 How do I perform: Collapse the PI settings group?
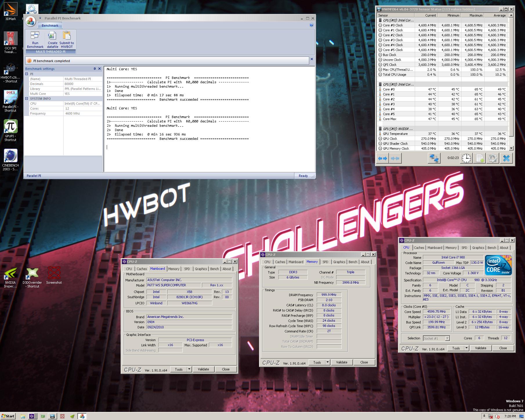27,74
